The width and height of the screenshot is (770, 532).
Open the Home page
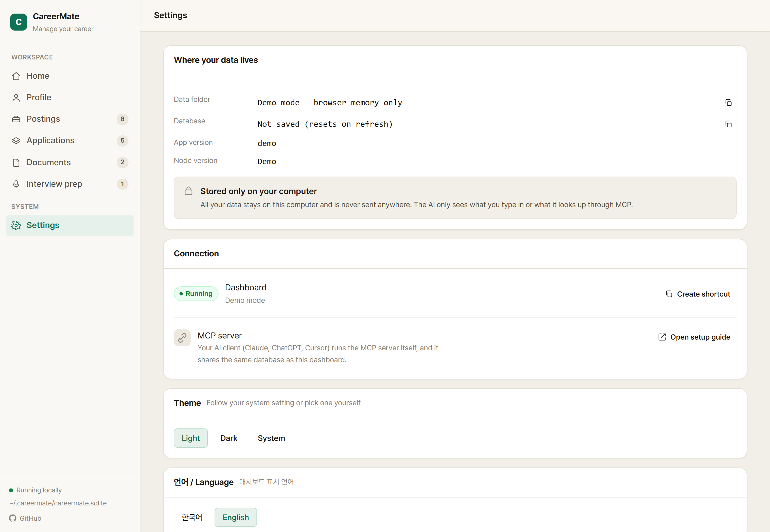click(70, 76)
